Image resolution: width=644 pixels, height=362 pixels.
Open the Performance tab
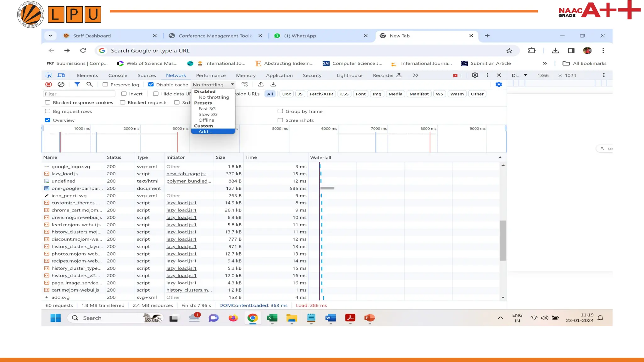211,75
